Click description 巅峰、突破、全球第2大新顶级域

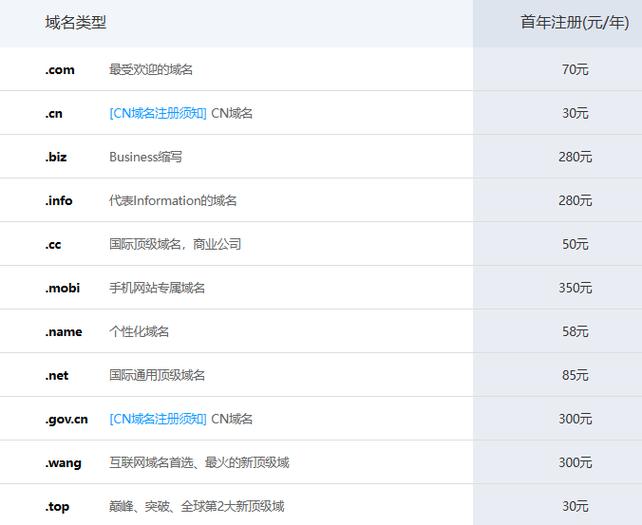pos(197,507)
